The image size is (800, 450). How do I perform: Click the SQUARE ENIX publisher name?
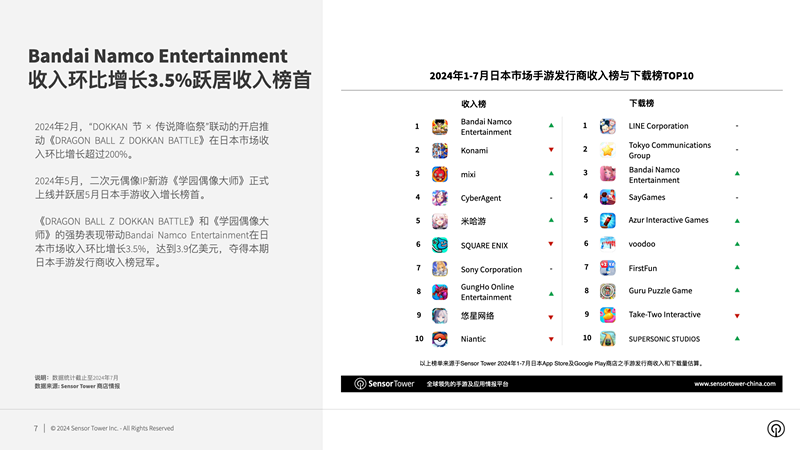point(484,245)
